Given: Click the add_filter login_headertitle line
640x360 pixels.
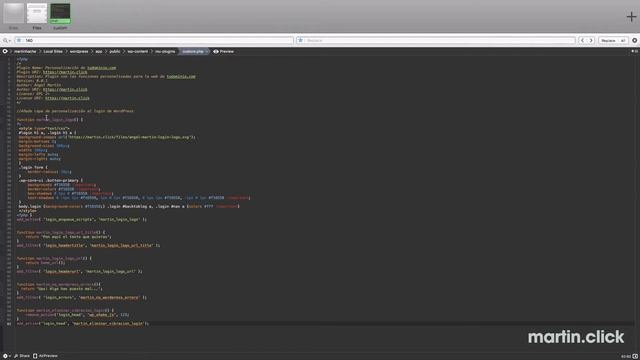Looking at the screenshot, I should tap(88, 245).
